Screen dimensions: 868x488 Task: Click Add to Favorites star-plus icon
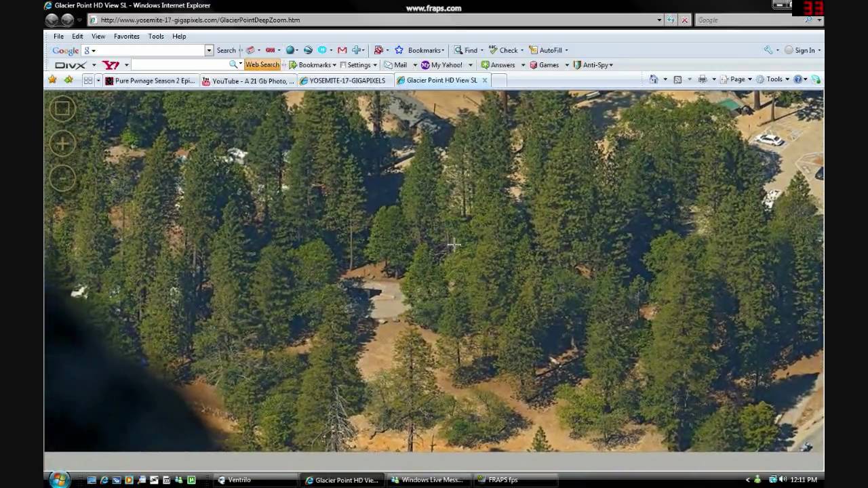(x=68, y=80)
